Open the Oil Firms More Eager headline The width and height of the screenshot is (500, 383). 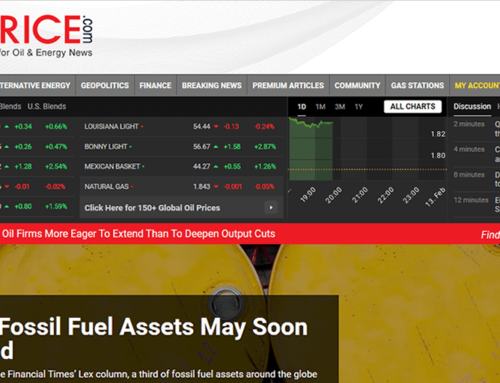pos(138,234)
